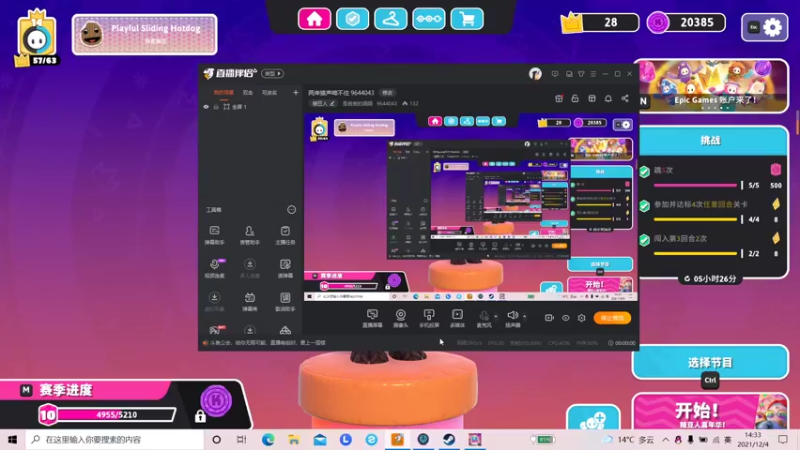
Task: Open the user avatar in 直播伴侣 title bar
Action: (x=535, y=74)
